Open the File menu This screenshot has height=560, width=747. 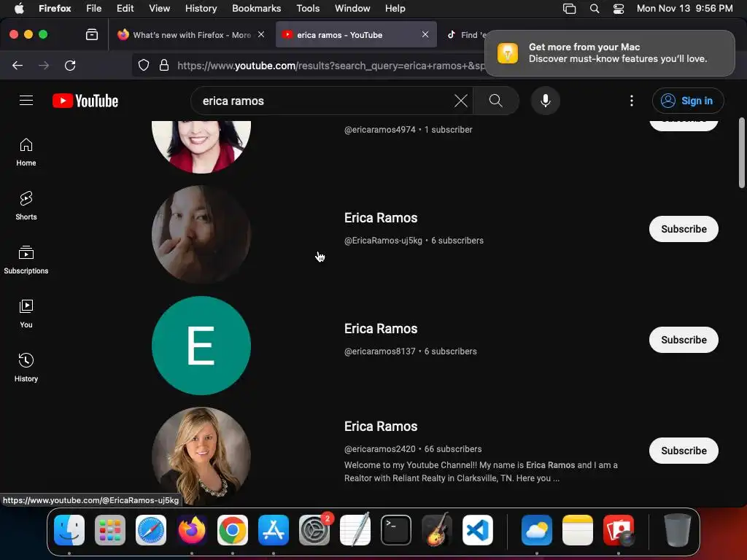[x=93, y=8]
